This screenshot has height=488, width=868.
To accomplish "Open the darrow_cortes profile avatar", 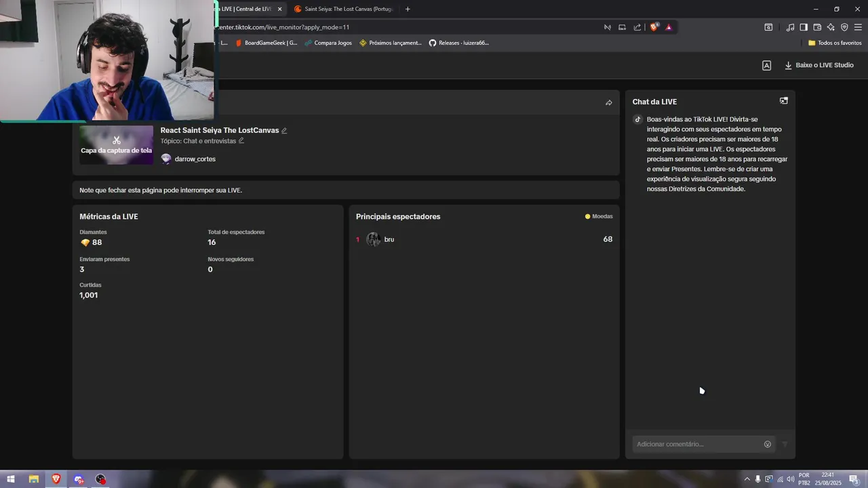I will click(166, 159).
